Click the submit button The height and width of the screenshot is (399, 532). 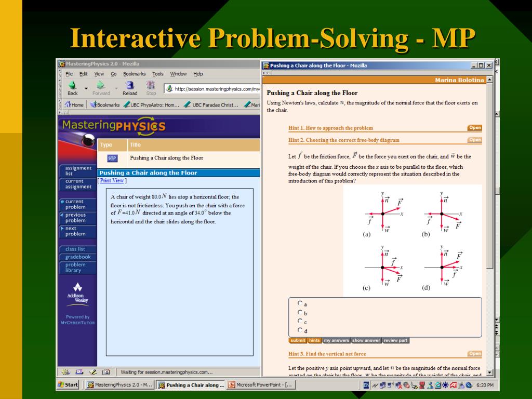pos(298,340)
